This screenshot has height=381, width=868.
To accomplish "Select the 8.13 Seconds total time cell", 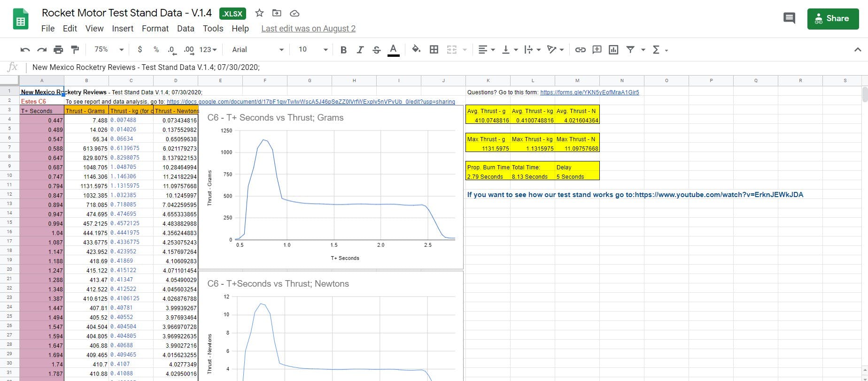I will click(533, 177).
